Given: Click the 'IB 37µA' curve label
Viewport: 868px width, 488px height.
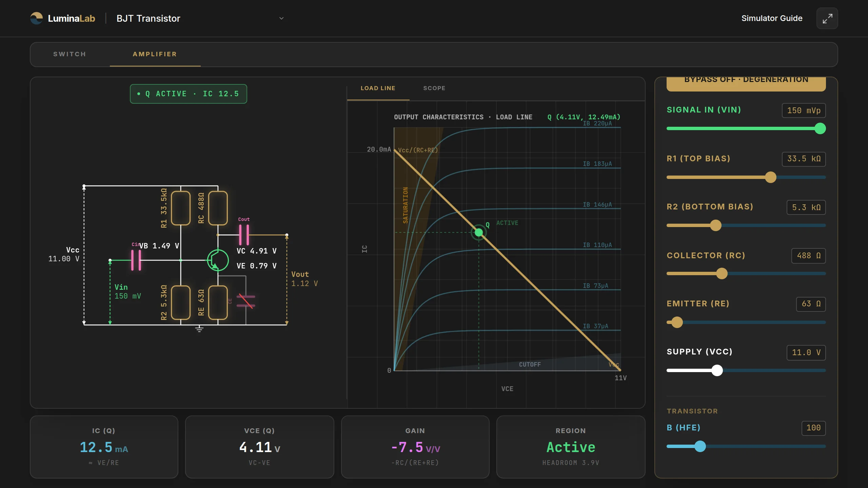Looking at the screenshot, I should click(x=595, y=326).
